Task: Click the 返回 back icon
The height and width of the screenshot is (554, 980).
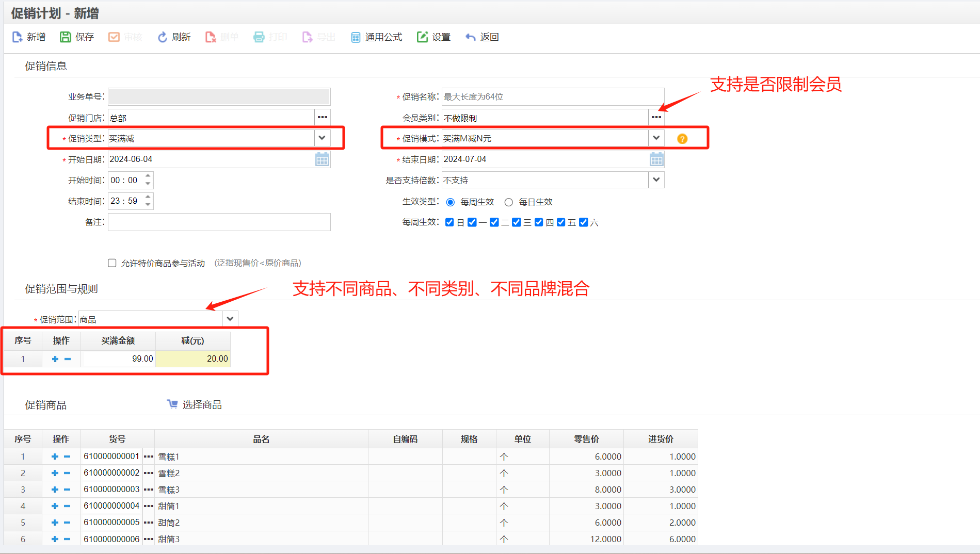Action: coord(481,37)
